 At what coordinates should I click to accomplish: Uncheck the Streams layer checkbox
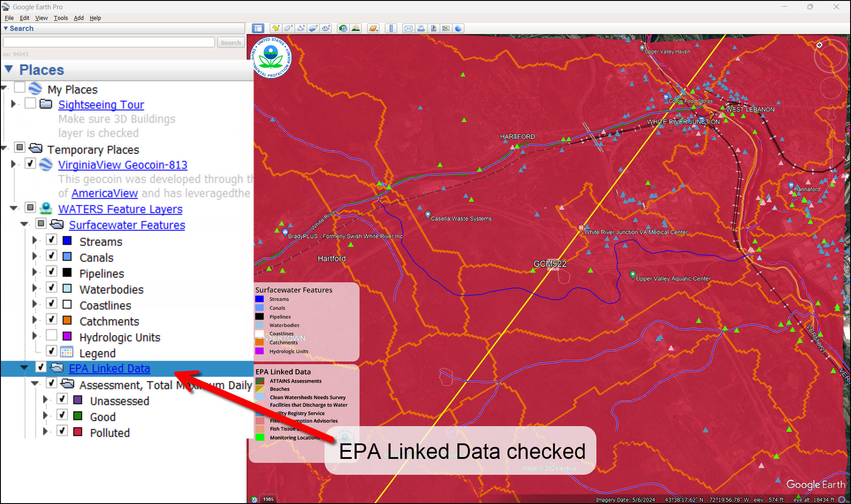tap(51, 240)
